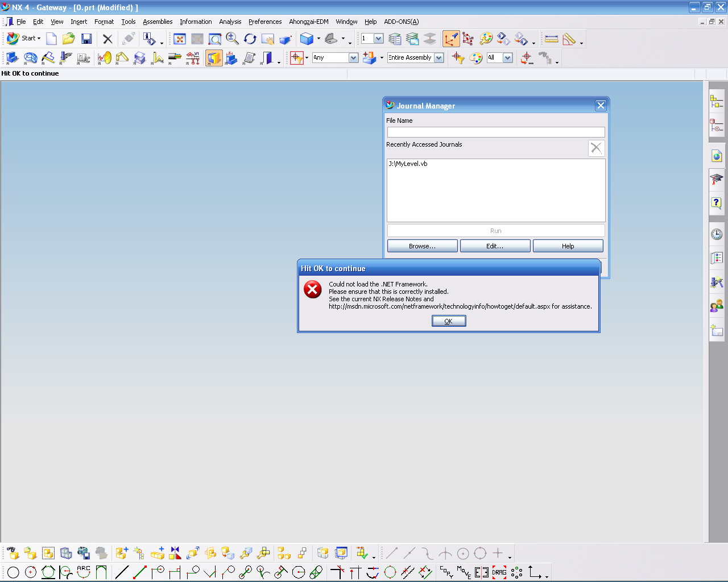Open the Edit menu
Screen dimensions: 728x582
[38, 22]
